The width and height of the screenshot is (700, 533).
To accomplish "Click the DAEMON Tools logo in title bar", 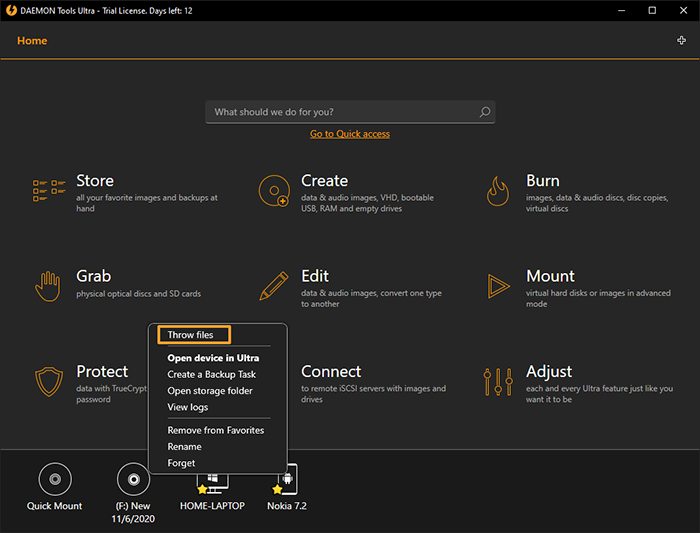I will click(x=11, y=10).
